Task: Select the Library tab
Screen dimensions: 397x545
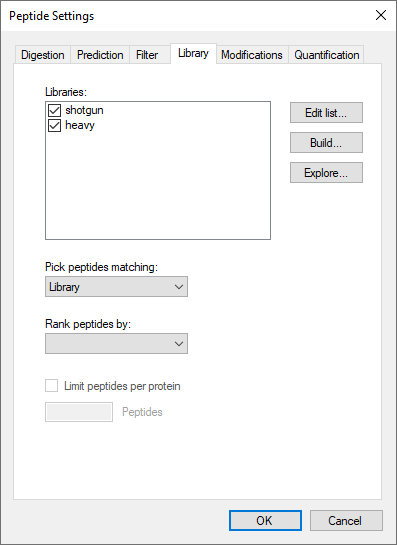Action: point(193,53)
